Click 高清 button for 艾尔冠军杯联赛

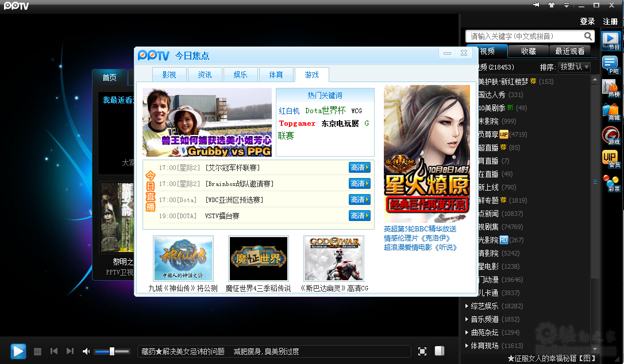tap(360, 168)
